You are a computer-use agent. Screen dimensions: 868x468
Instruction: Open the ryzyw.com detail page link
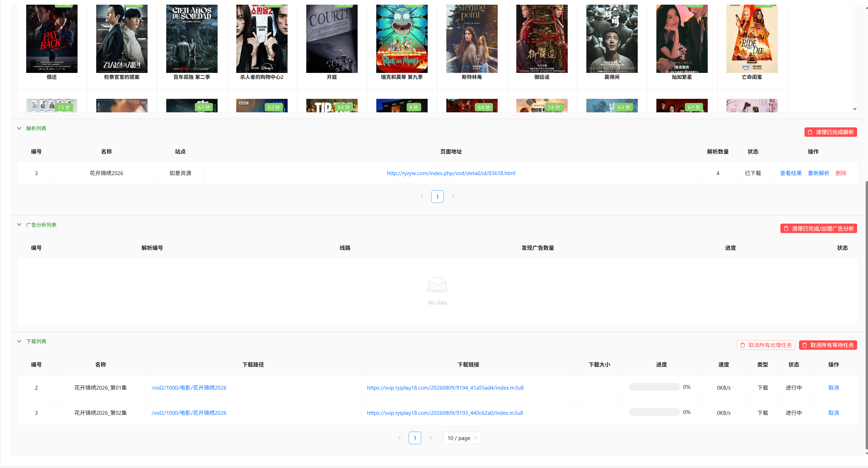tap(451, 173)
